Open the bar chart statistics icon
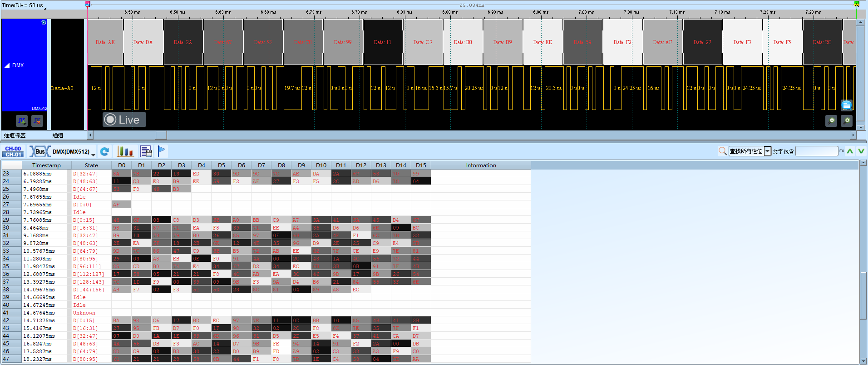The width and height of the screenshot is (868, 365). (125, 151)
